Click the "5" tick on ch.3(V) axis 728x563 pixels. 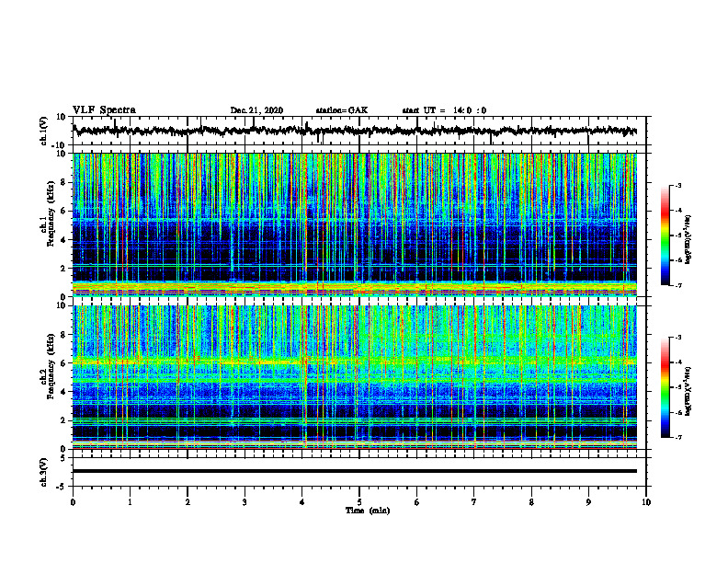[x=63, y=458]
